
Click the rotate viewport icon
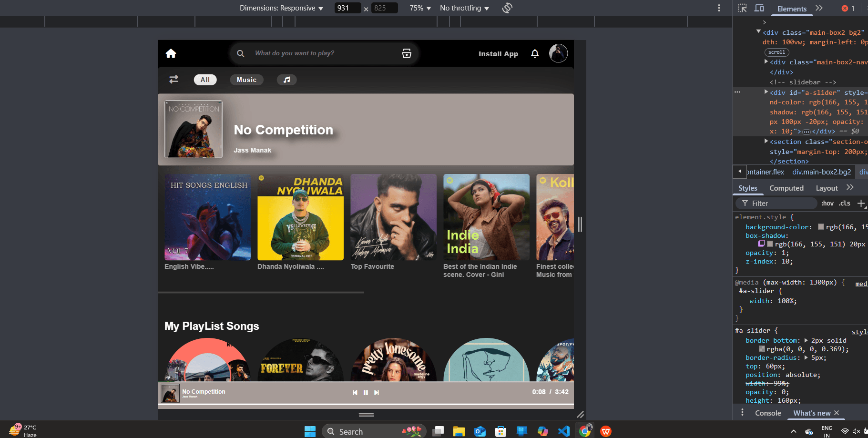[507, 8]
